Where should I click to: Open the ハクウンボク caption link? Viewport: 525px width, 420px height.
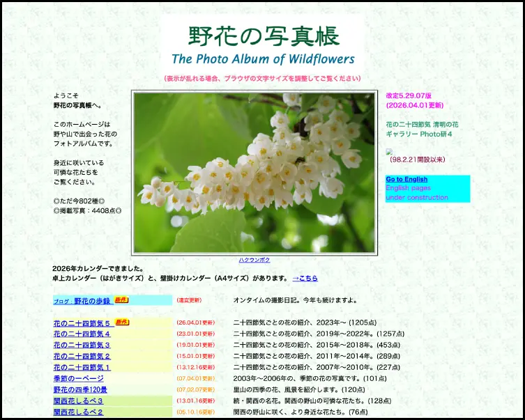tap(254, 260)
